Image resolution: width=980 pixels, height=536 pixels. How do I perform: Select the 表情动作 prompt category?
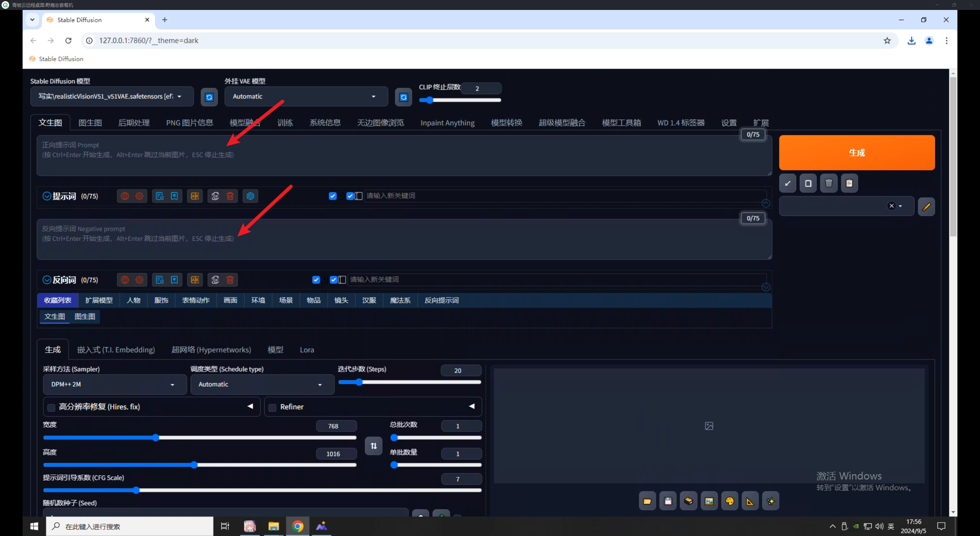(x=196, y=301)
